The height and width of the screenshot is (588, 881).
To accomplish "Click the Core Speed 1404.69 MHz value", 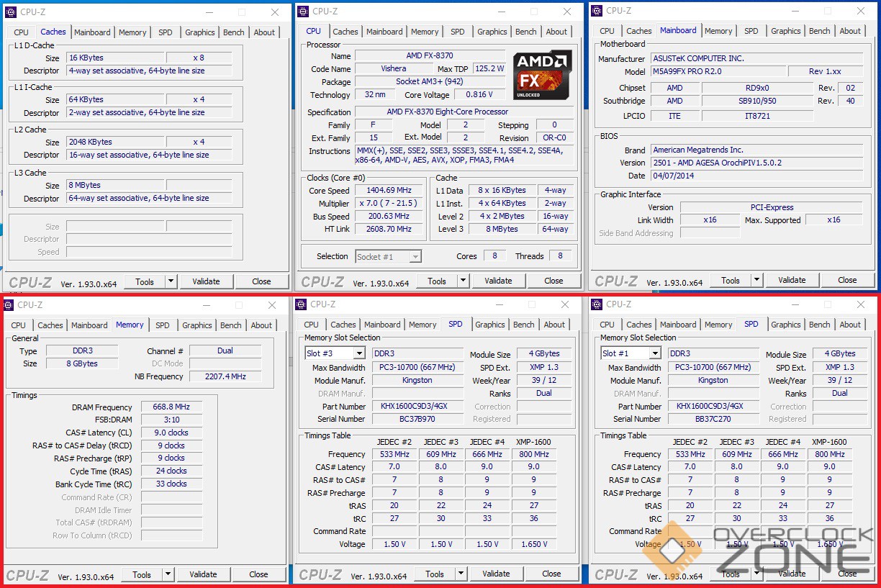I will pos(389,191).
